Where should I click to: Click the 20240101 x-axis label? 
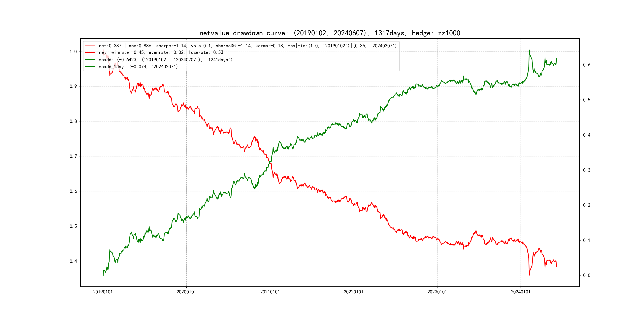tap(521, 292)
